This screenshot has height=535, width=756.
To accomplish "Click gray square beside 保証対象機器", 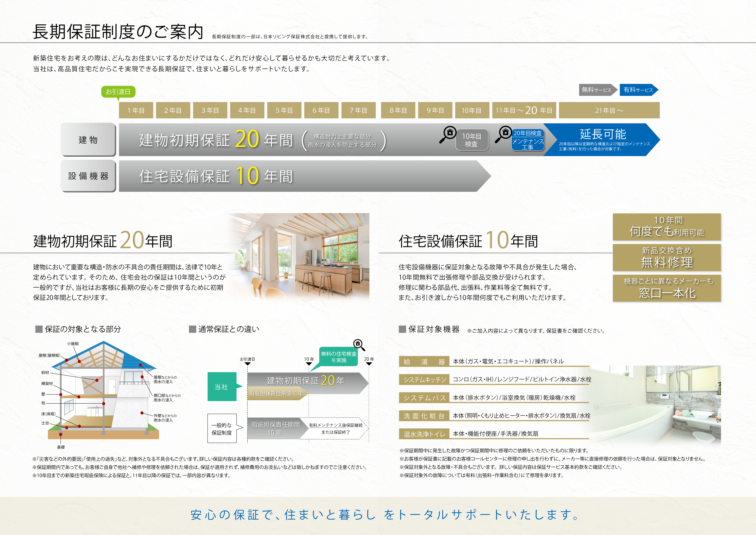I will point(402,329).
